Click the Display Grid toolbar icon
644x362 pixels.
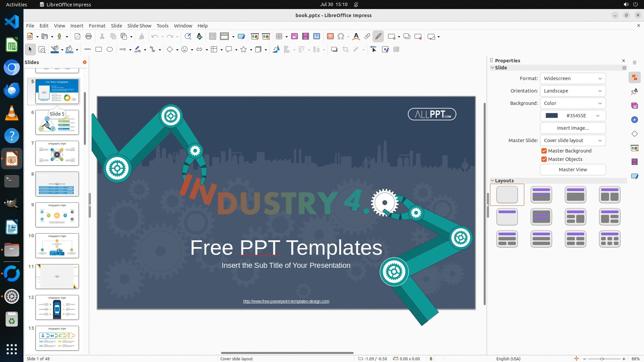(x=213, y=37)
